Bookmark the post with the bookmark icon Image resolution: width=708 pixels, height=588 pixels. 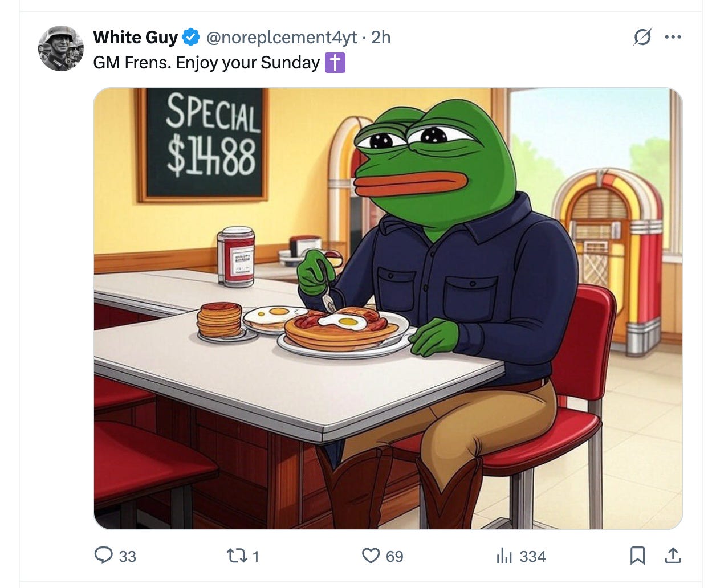[x=637, y=556]
